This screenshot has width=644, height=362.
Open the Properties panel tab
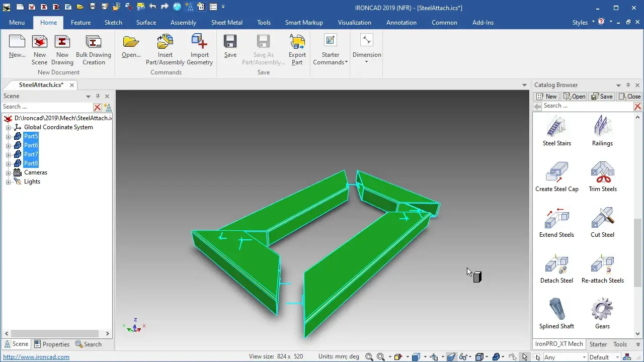52,344
